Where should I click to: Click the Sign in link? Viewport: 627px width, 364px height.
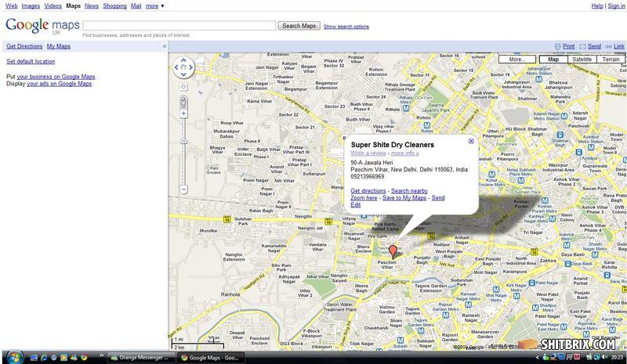tap(616, 6)
